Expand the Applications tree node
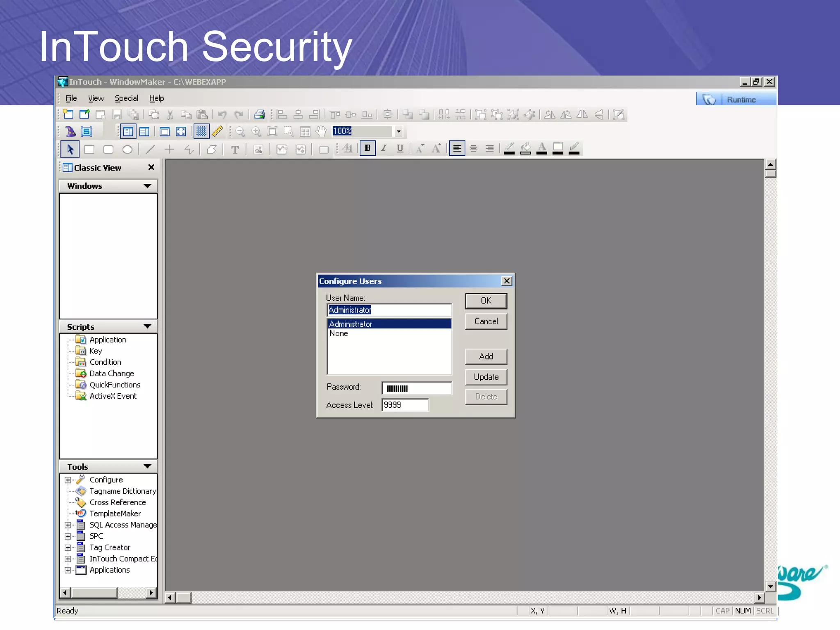Image resolution: width=840 pixels, height=630 pixels. (x=68, y=570)
